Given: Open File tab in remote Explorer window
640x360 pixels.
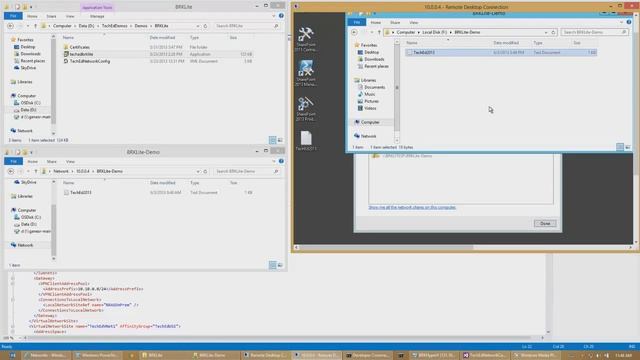Looking at the screenshot, I should coord(357,22).
